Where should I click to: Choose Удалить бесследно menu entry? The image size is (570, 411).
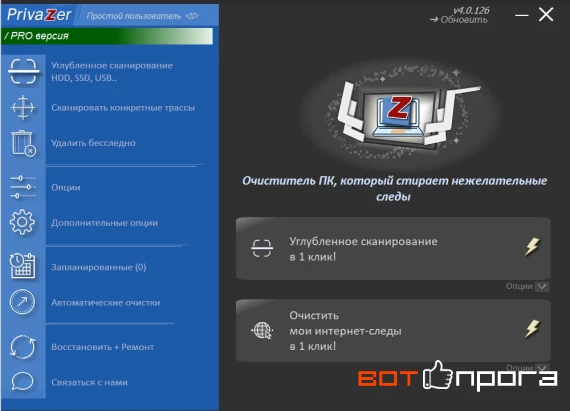(x=93, y=143)
